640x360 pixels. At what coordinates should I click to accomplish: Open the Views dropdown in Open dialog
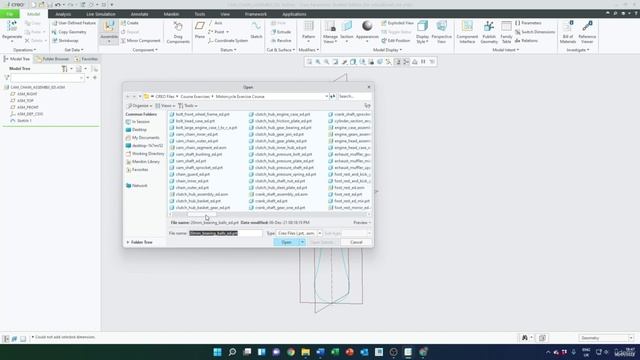[x=165, y=106]
